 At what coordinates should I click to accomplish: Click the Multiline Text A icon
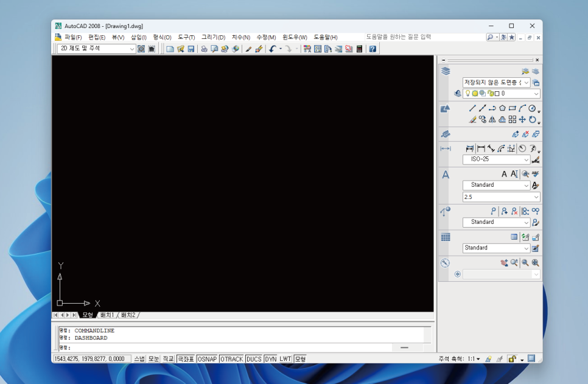(504, 174)
